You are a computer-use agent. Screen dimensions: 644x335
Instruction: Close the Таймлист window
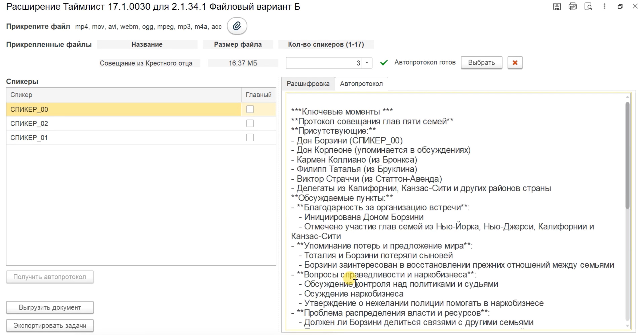[635, 6]
